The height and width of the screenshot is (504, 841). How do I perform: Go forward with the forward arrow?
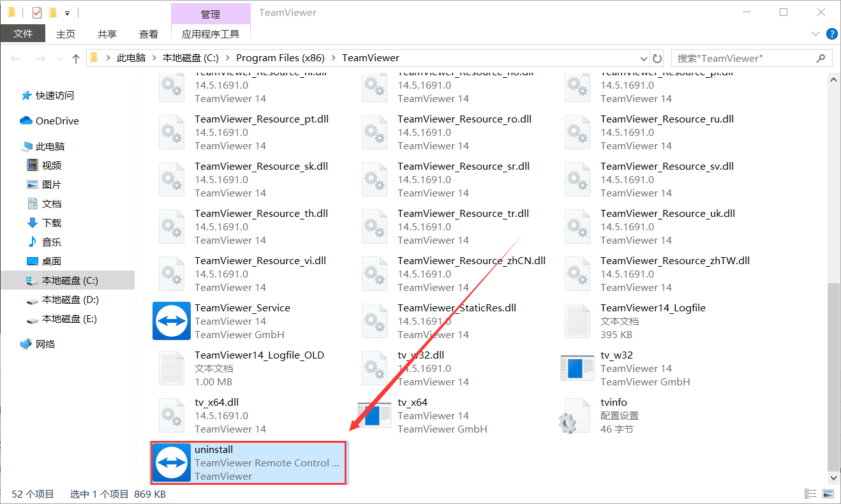pos(40,59)
